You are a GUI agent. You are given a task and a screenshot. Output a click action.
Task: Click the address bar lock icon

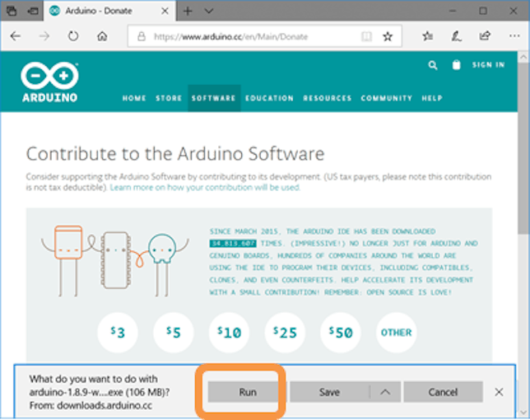point(142,36)
